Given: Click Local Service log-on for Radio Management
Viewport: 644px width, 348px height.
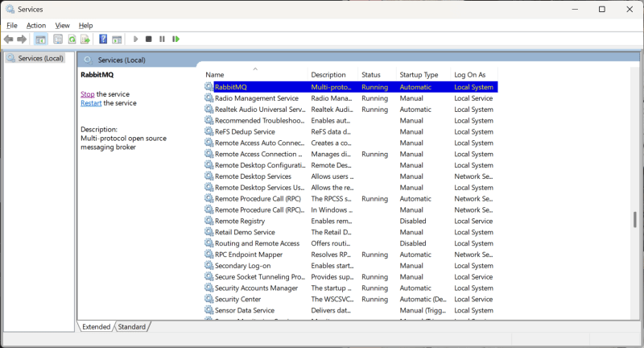Looking at the screenshot, I should (473, 98).
